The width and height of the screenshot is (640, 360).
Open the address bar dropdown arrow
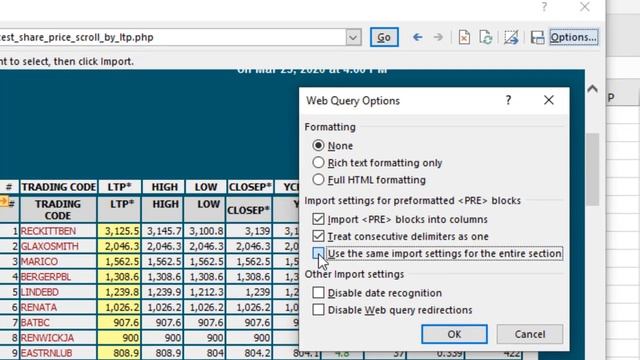pyautogui.click(x=353, y=38)
